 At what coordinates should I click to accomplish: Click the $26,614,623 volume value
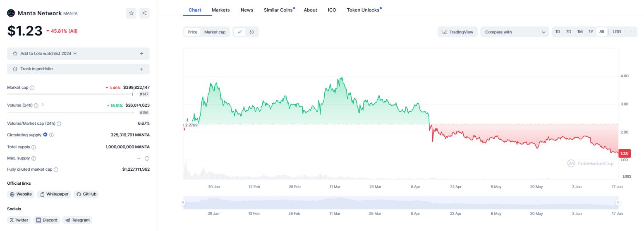138,105
